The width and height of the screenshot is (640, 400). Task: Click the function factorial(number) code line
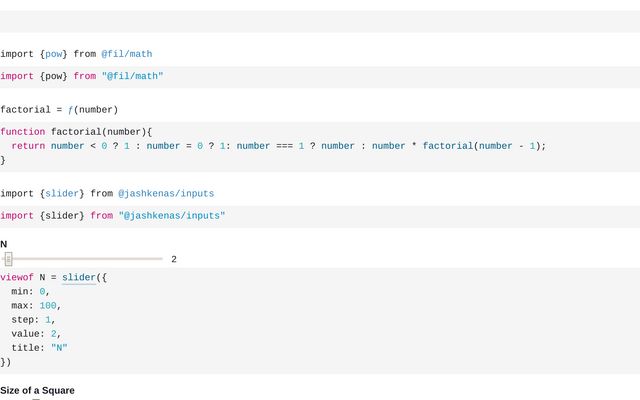76,132
